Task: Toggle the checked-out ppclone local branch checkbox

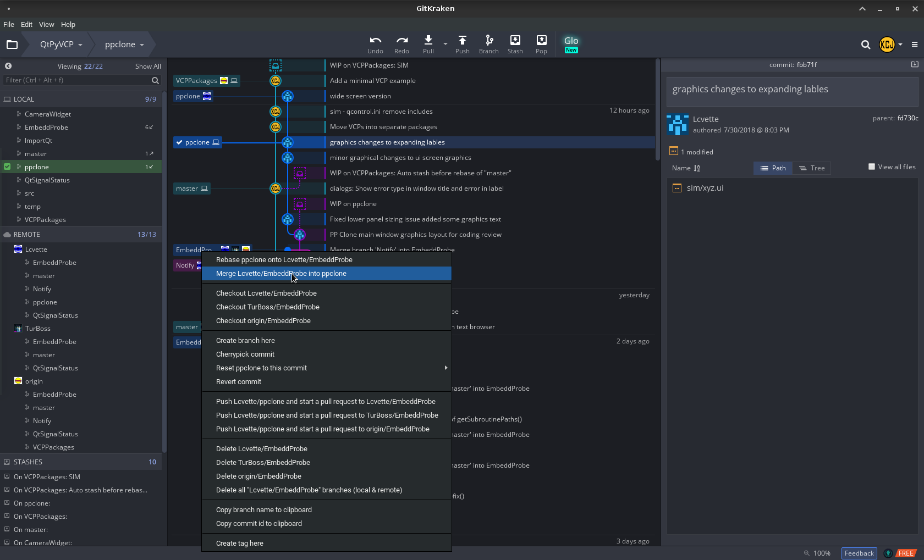Action: [x=7, y=167]
